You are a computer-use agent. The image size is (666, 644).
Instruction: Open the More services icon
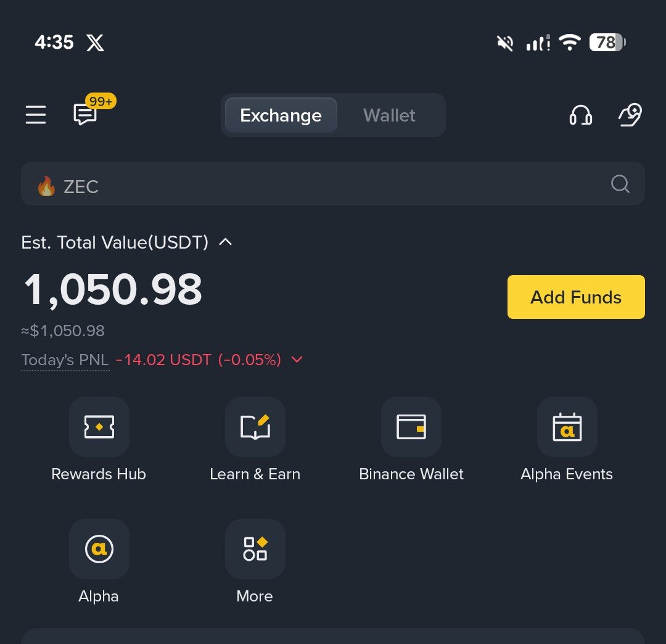tap(255, 549)
